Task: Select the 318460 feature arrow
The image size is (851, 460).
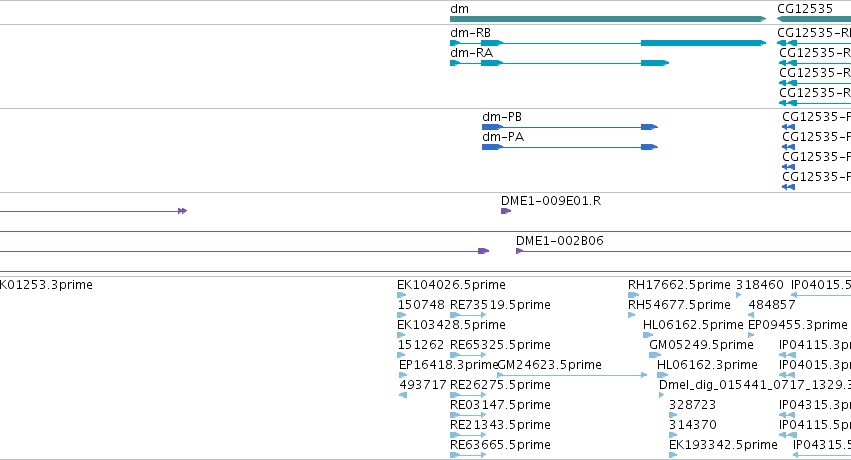Action: (739, 295)
